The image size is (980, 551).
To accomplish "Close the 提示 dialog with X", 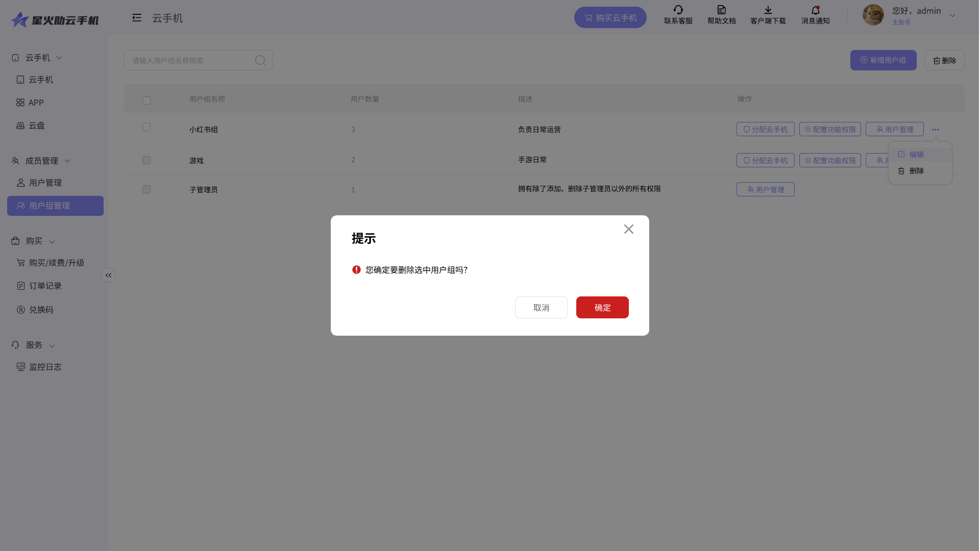I will [x=628, y=229].
